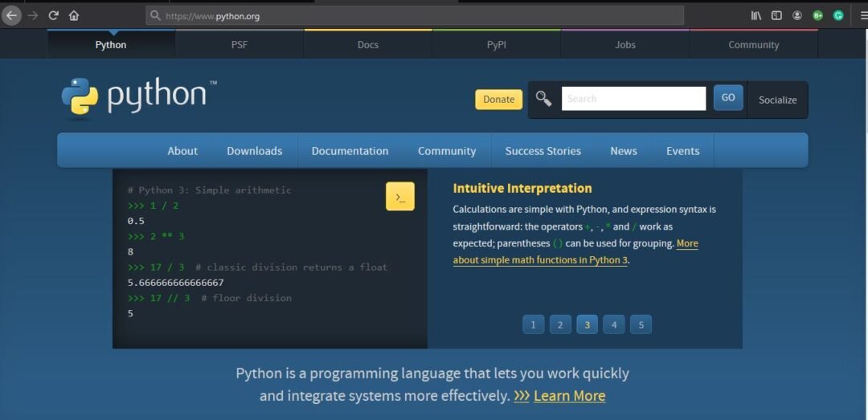Switch to slide 5 in the carousel
The width and height of the screenshot is (868, 420).
[641, 324]
